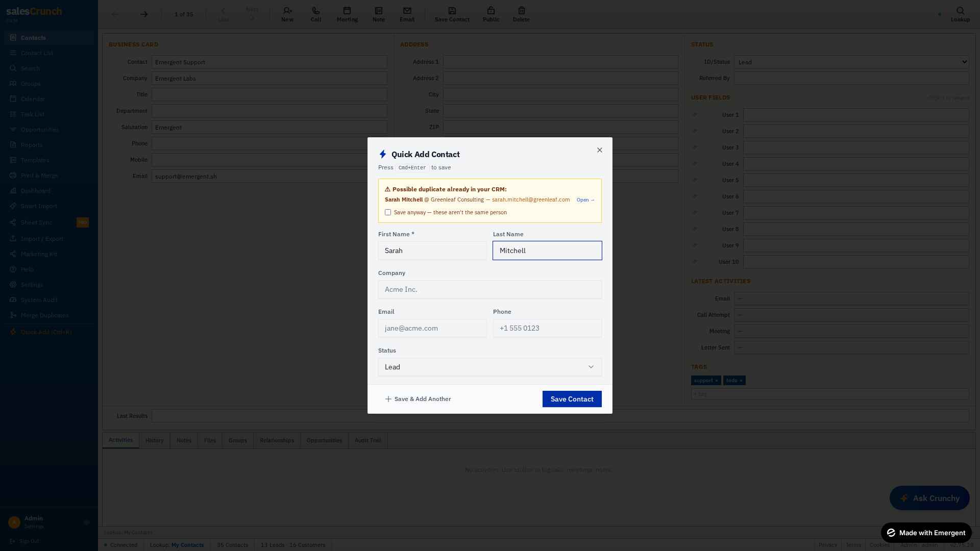Screen dimensions: 980x551
Task: Switch to the Opportunities tab
Action: (324, 440)
